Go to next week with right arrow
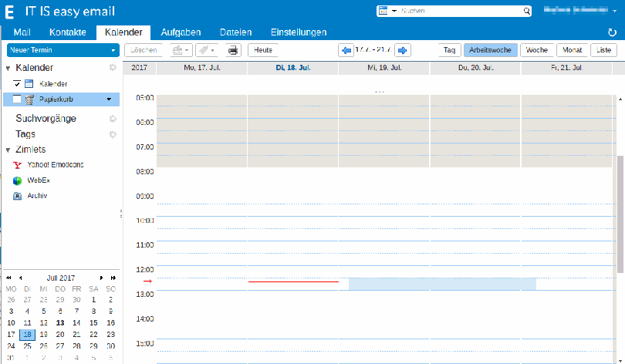Viewport: 625px width, 364px height. click(403, 50)
